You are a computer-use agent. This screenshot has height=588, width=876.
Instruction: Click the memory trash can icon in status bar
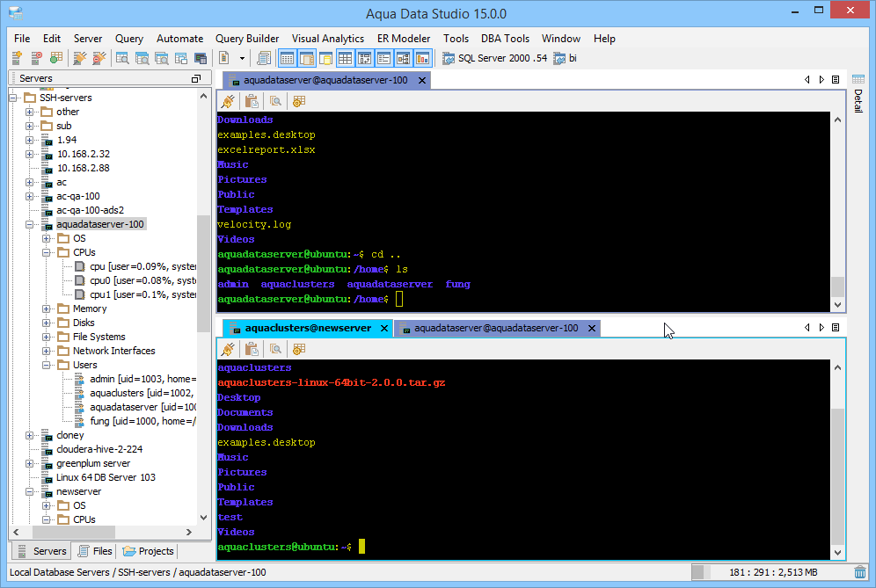coord(859,572)
